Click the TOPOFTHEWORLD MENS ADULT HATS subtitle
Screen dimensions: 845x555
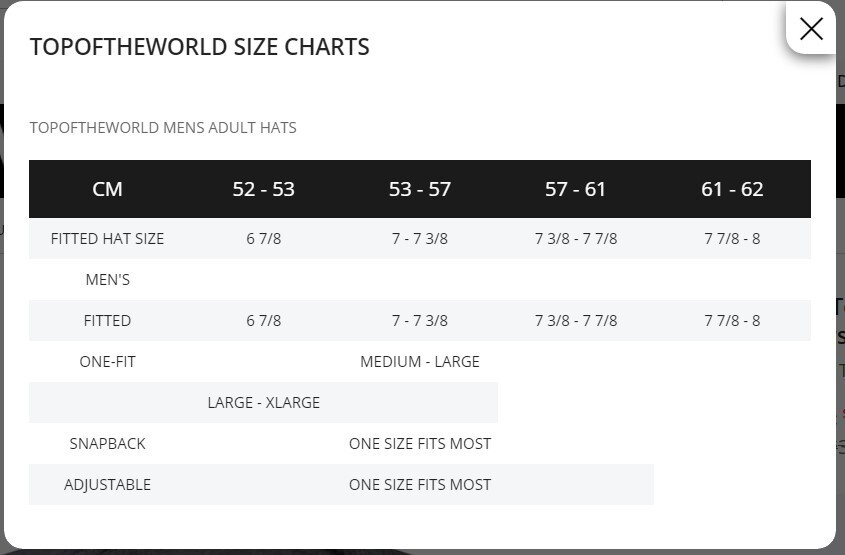pos(163,128)
